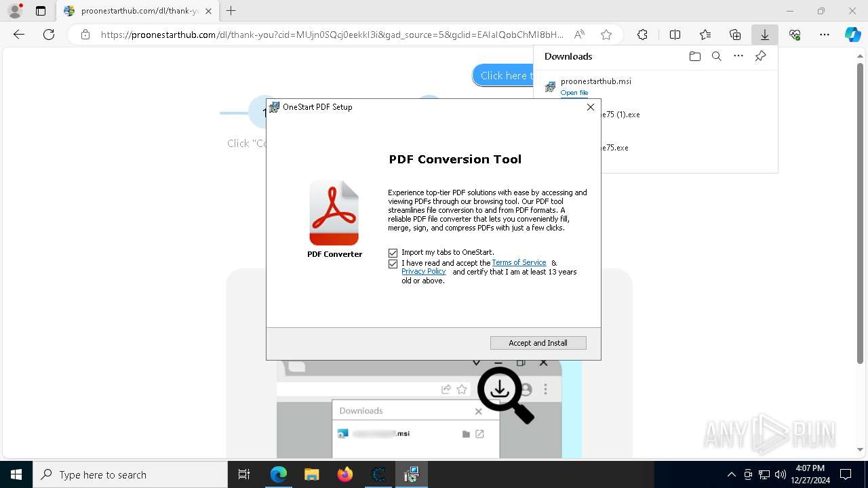
Task: Refresh the page
Action: [49, 35]
